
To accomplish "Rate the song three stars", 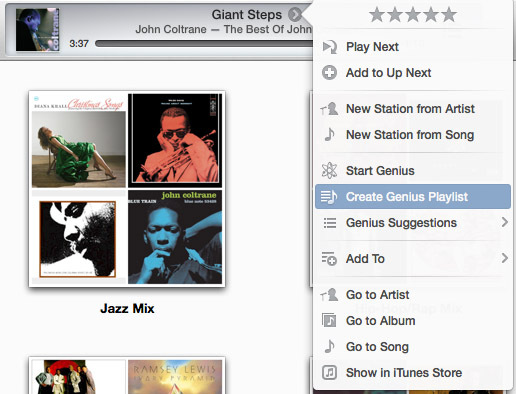I will tap(413, 15).
